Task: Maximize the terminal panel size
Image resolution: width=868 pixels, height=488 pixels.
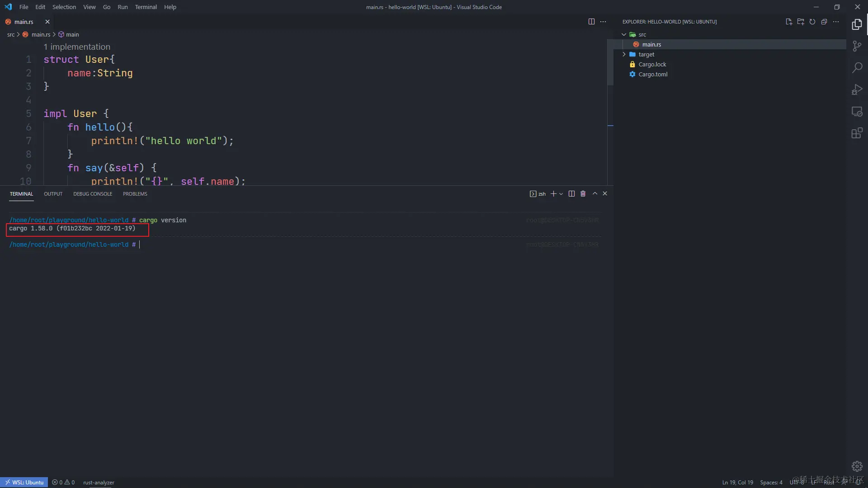Action: 595,194
